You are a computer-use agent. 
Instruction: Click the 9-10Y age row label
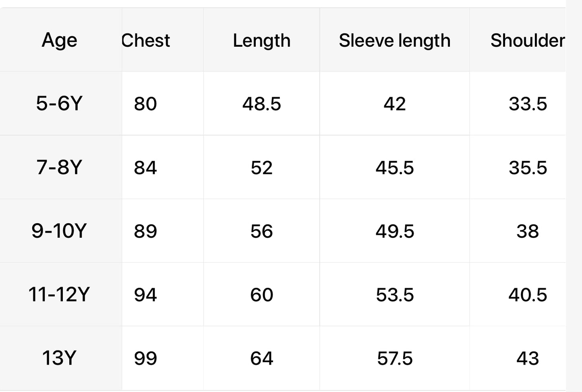(x=59, y=231)
